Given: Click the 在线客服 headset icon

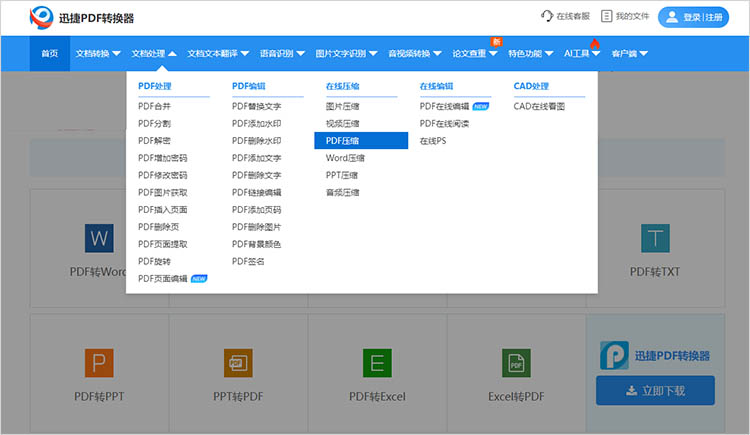Looking at the screenshot, I should [x=547, y=16].
